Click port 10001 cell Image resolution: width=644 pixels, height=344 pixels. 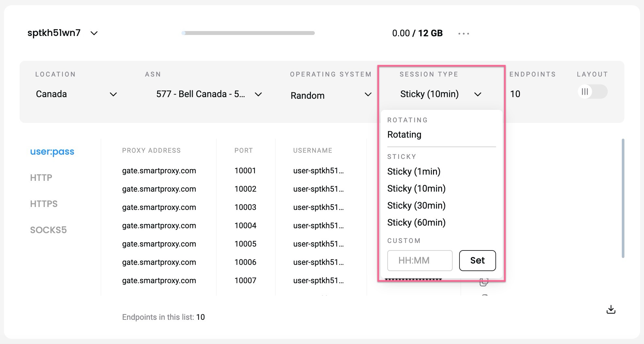click(x=245, y=171)
